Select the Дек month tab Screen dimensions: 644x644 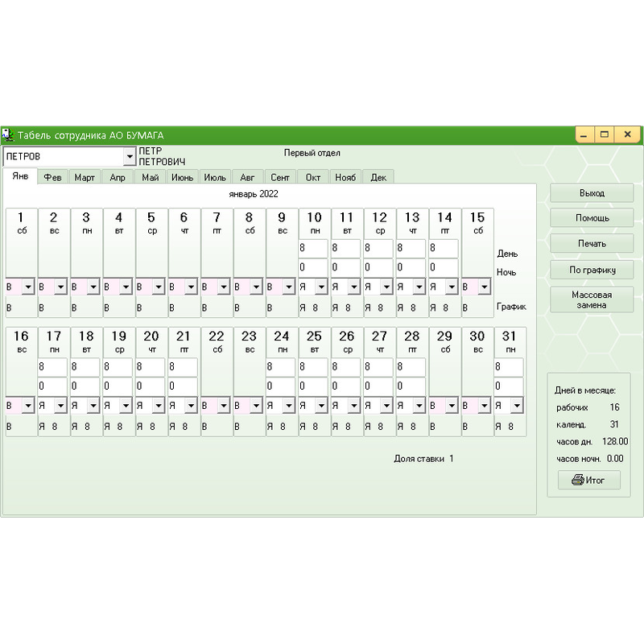click(x=378, y=177)
